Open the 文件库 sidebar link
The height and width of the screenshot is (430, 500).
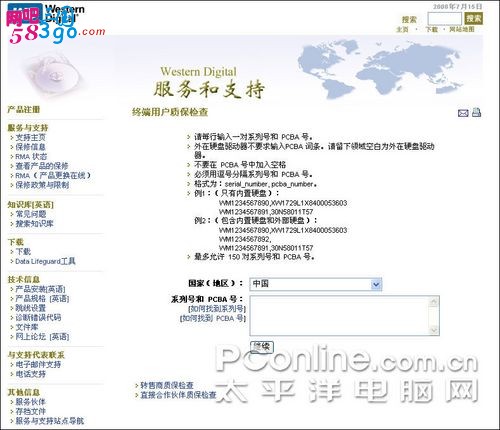click(x=27, y=327)
